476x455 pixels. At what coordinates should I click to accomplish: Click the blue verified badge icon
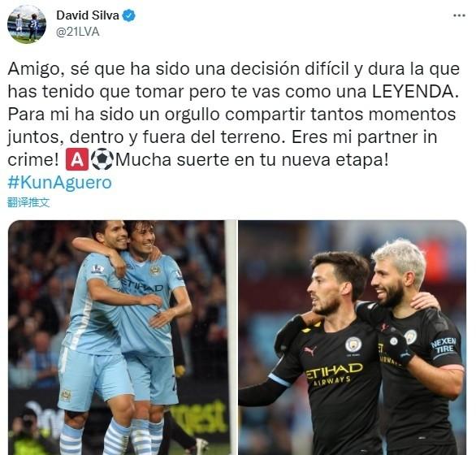tap(128, 15)
